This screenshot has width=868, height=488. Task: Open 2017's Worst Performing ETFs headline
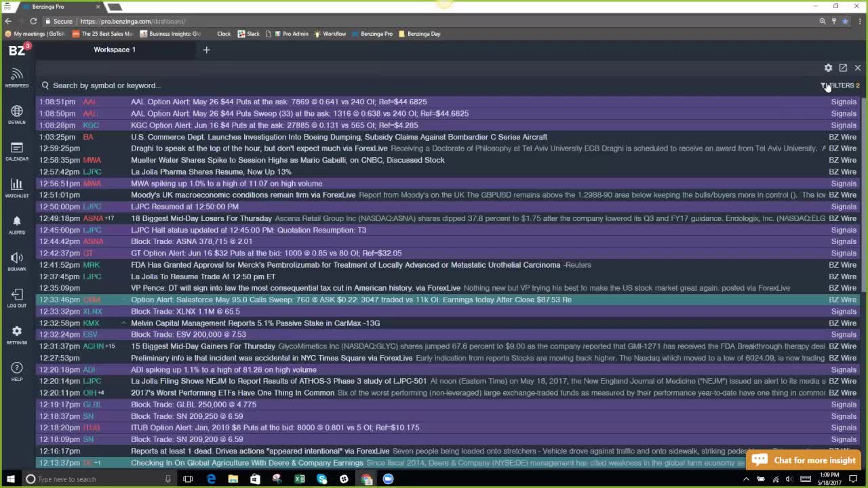[x=233, y=393]
